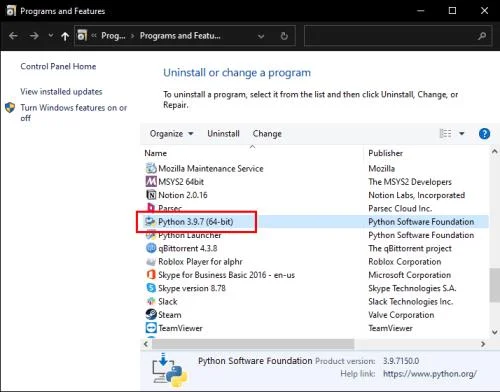Click the shield icon beside Windows features
Viewport: 500px width, 392px height.
tap(10, 108)
